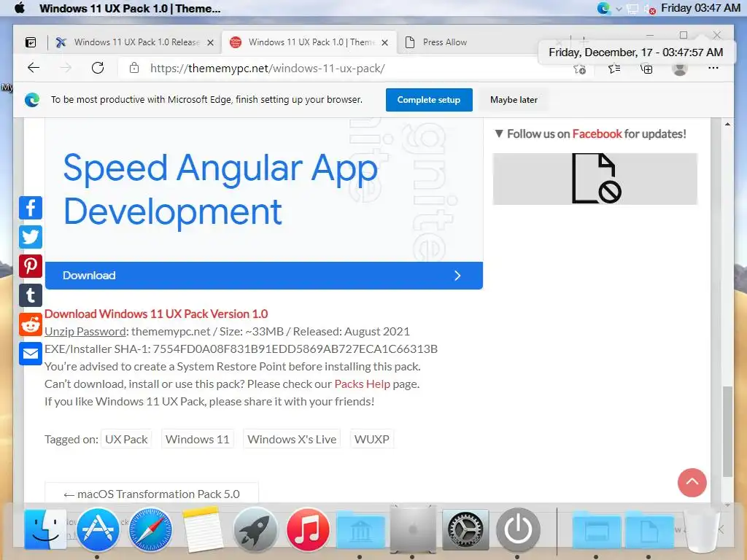Screen dimensions: 747x560
Task: Select the Windows 11 UX Pack 1.0 Theme tab
Action: coord(309,42)
